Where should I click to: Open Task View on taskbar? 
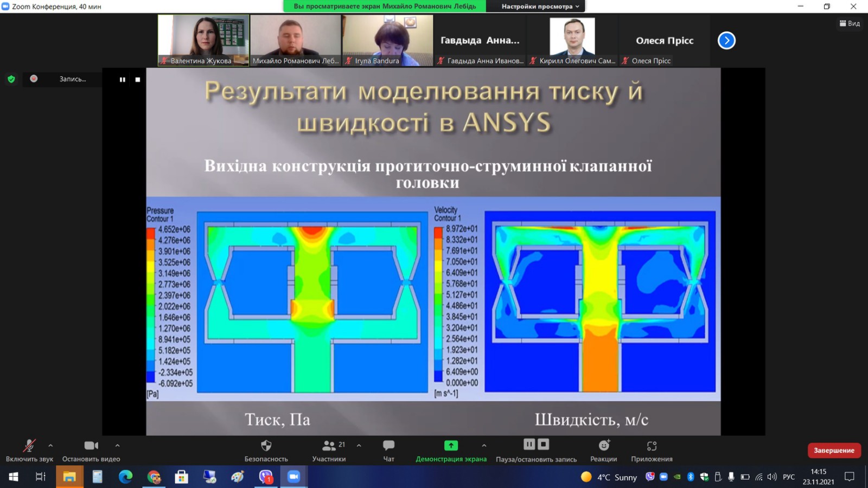[41, 477]
